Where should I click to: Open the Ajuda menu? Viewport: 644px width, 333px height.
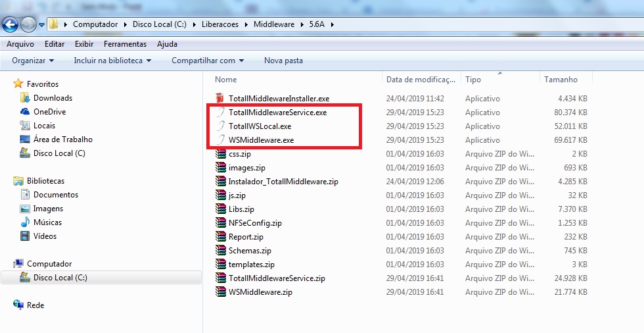pyautogui.click(x=167, y=44)
